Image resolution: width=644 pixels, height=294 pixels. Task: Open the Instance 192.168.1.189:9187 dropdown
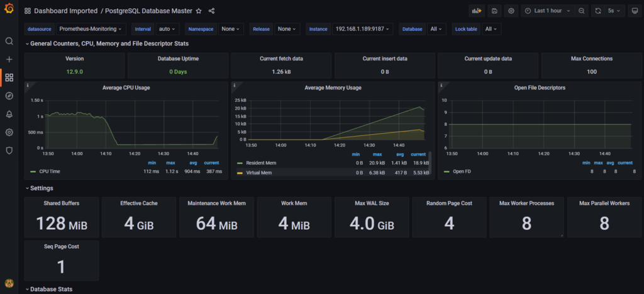click(364, 29)
